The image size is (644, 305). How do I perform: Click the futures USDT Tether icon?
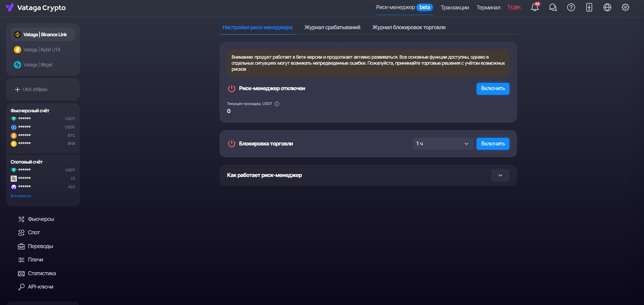pyautogui.click(x=14, y=119)
